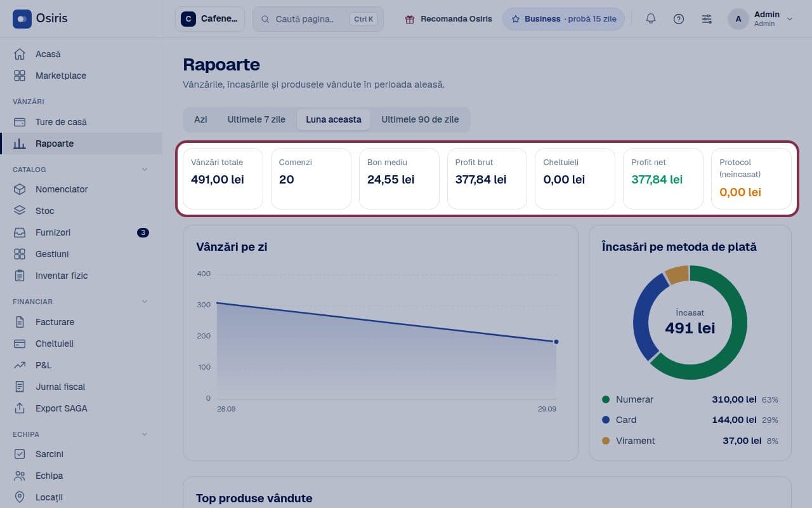Open the notifications bell icon

651,19
